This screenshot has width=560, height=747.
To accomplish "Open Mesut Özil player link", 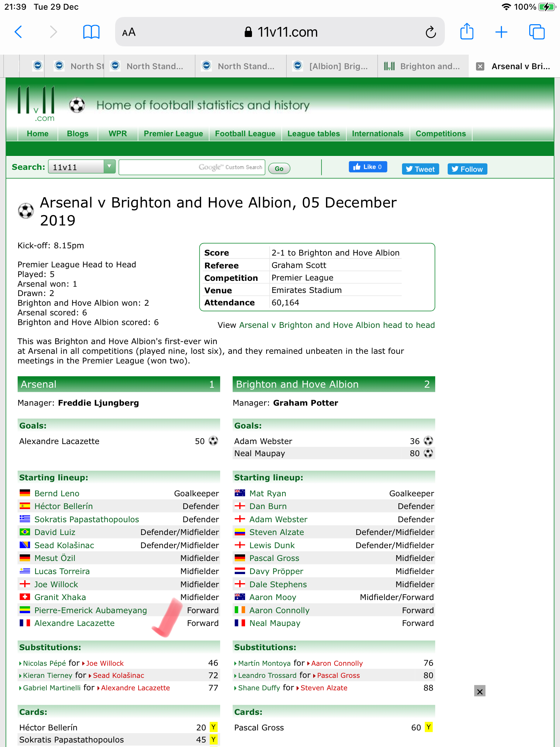I will click(x=55, y=558).
